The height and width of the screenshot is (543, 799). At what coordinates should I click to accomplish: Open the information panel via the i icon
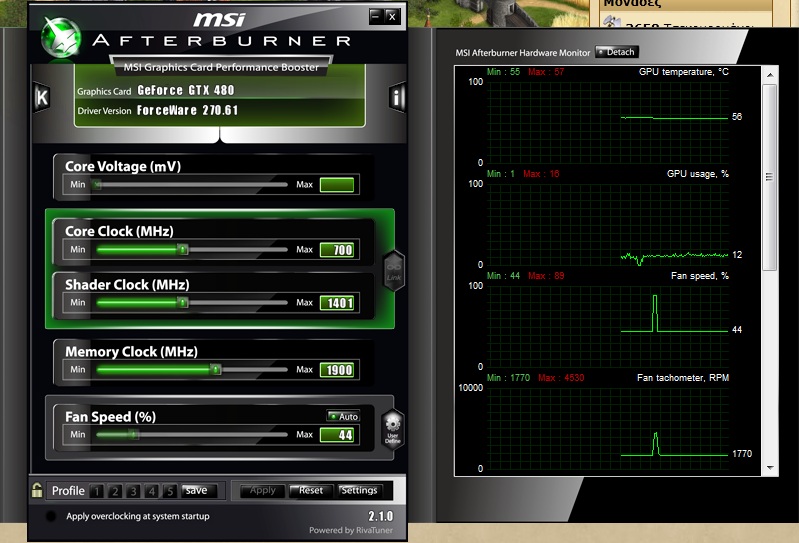tap(397, 96)
